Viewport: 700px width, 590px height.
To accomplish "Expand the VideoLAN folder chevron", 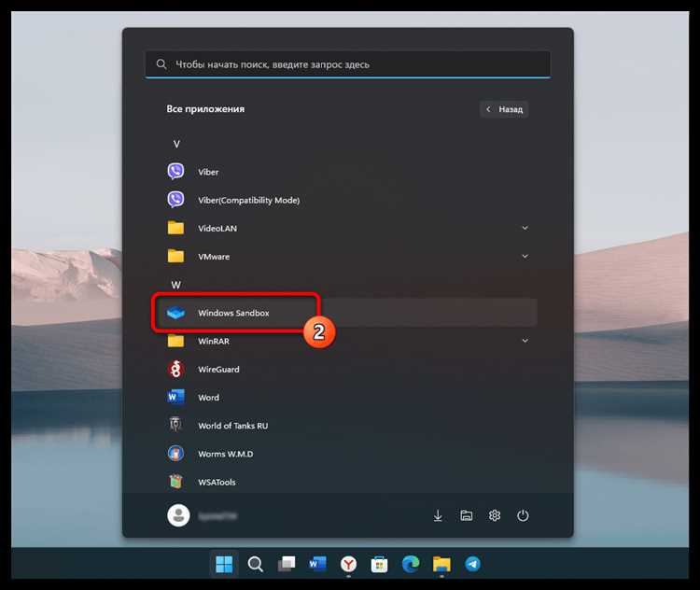I will [525, 228].
